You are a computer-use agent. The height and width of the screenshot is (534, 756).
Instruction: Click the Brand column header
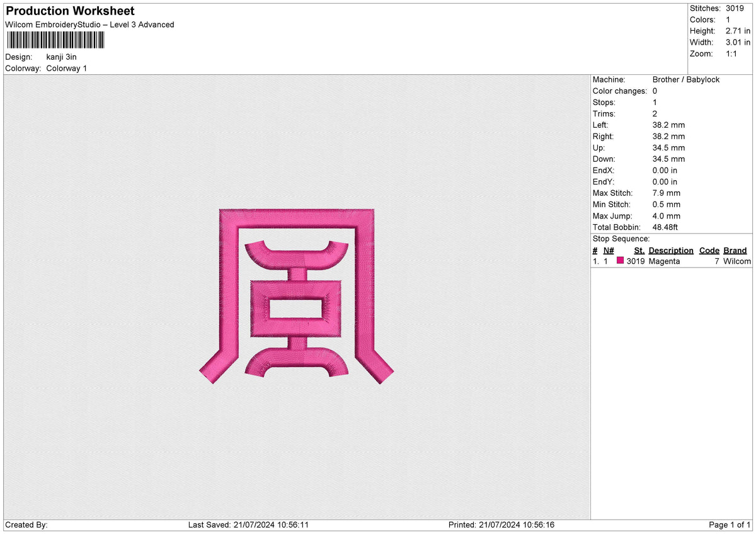pyautogui.click(x=735, y=251)
